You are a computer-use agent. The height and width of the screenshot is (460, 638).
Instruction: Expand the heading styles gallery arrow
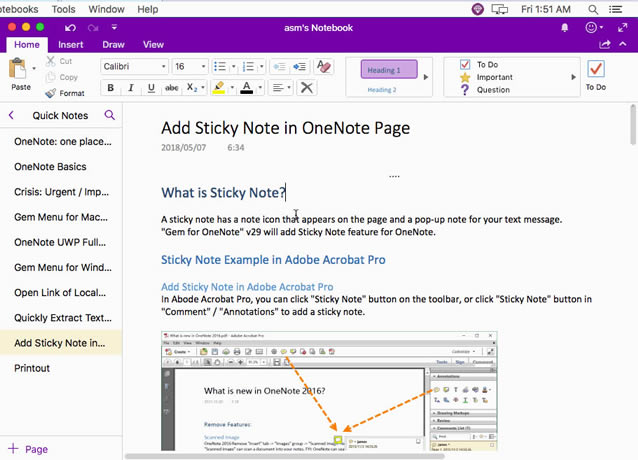pyautogui.click(x=426, y=77)
